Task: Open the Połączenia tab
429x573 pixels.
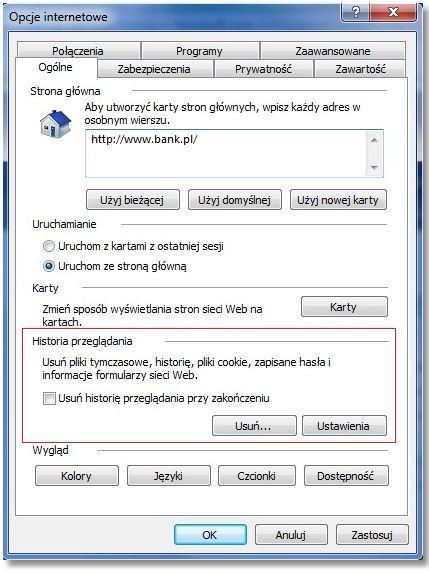Action: coord(78,51)
